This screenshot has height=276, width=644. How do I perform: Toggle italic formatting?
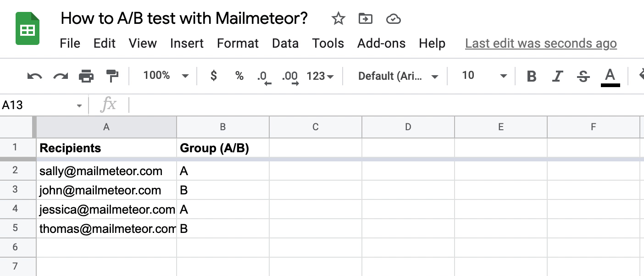pyautogui.click(x=557, y=76)
